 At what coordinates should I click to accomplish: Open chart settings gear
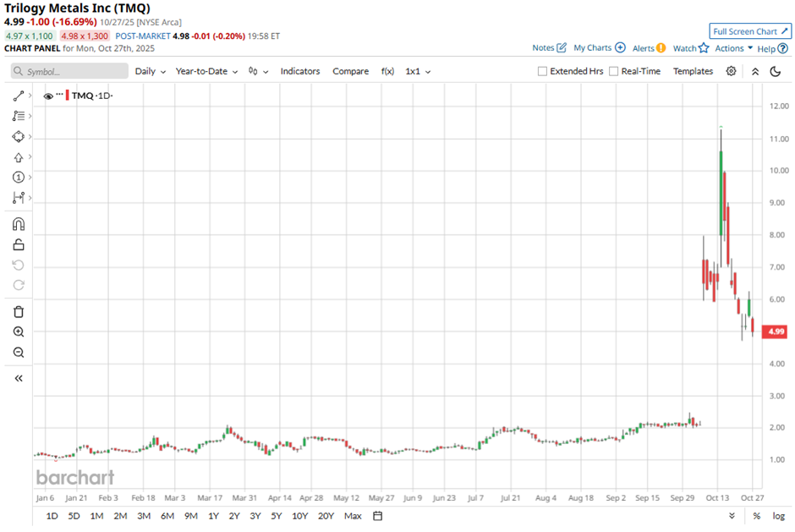(x=731, y=71)
